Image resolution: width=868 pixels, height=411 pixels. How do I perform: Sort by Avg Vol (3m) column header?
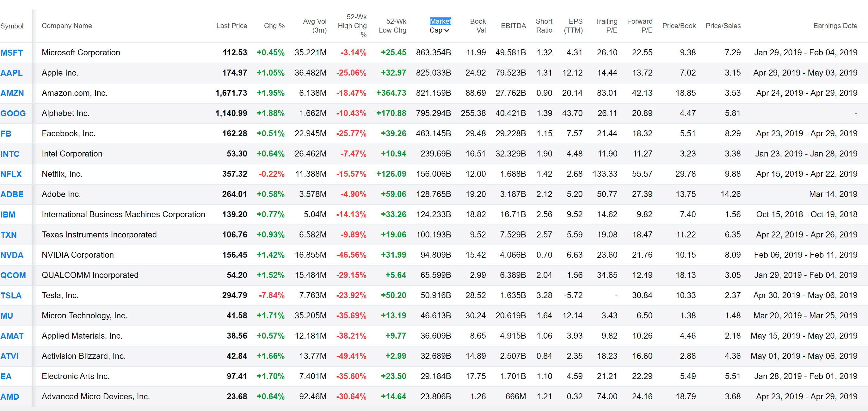click(x=315, y=26)
